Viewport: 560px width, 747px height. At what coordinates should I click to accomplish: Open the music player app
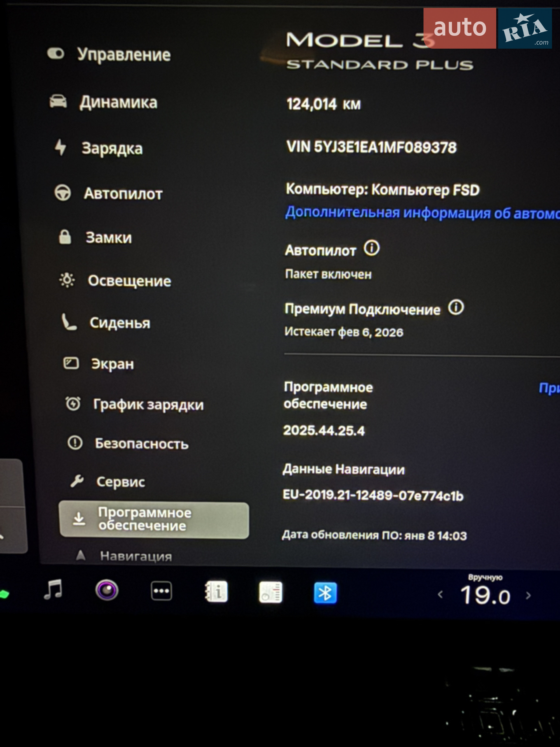click(x=53, y=589)
